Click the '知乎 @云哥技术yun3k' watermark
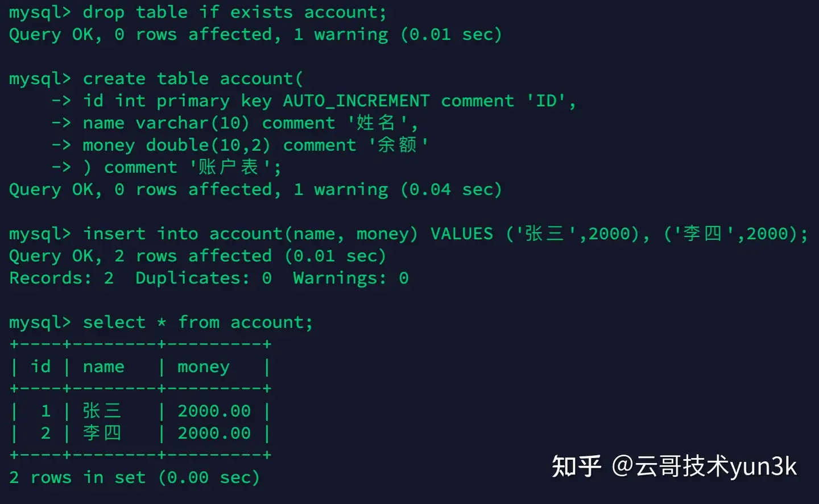This screenshot has height=504, width=819. point(674,466)
